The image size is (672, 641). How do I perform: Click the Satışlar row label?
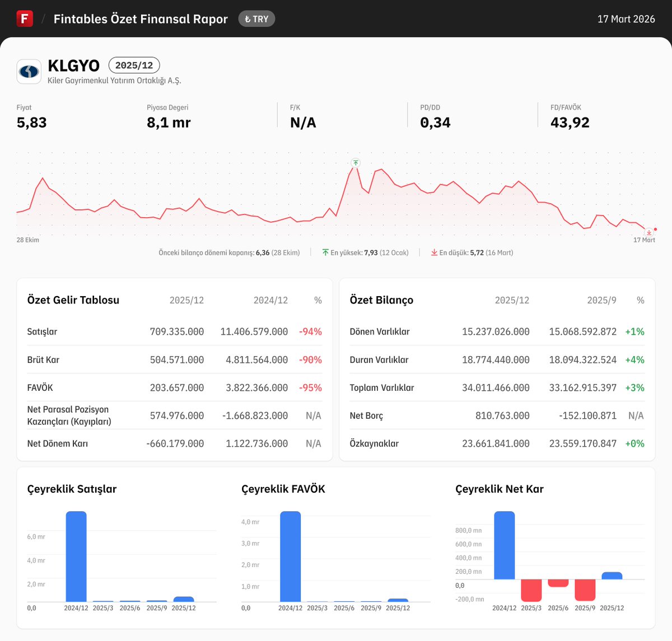click(42, 331)
